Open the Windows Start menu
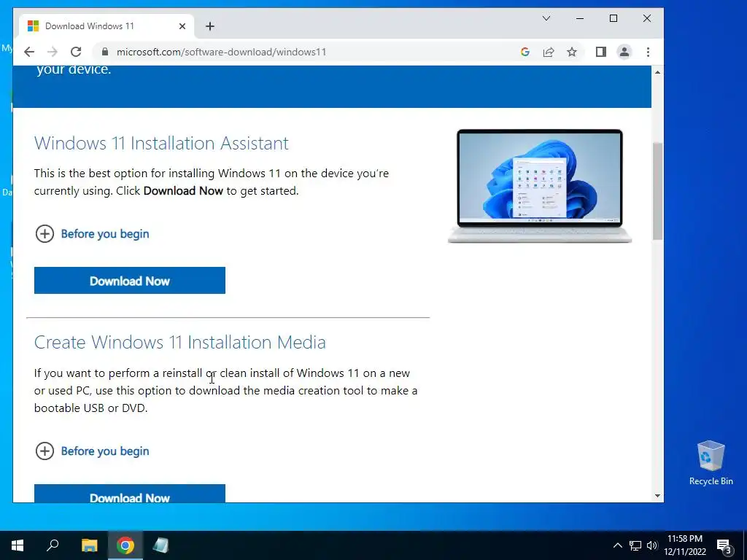Viewport: 747px width, 560px height. tap(18, 545)
